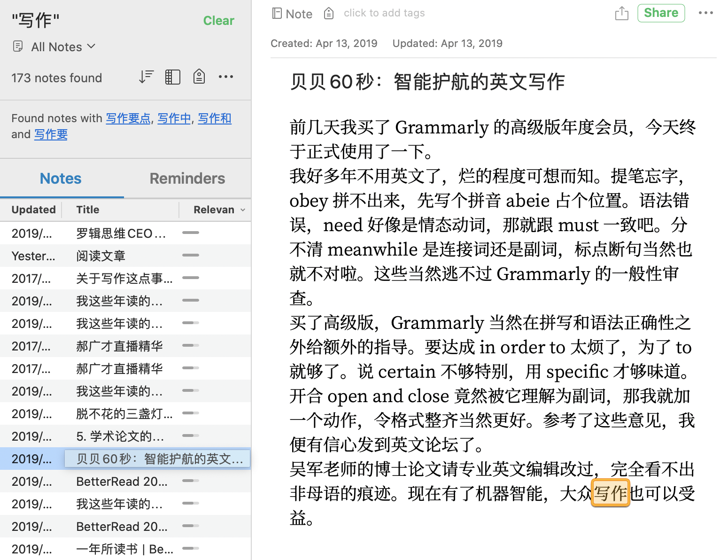Select first 郝广才直播精华 note
The image size is (728, 560).
click(x=125, y=346)
